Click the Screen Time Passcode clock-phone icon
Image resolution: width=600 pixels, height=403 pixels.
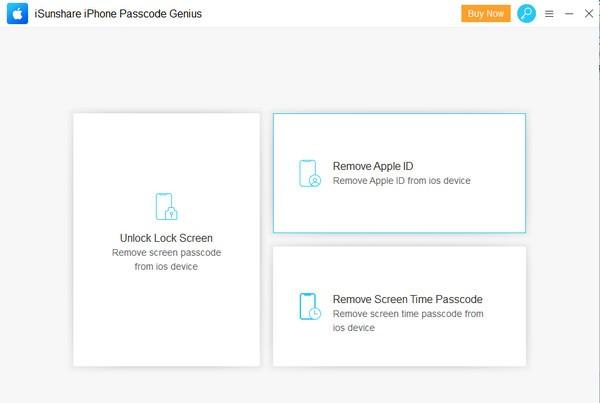310,306
